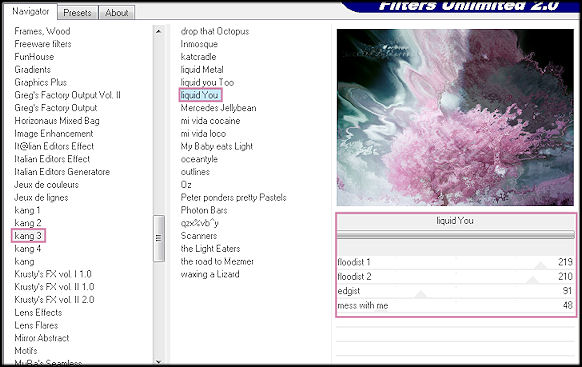Select Horizonaus Mixed Bag
Image resolution: width=582 pixels, height=367 pixels.
pyautogui.click(x=57, y=121)
